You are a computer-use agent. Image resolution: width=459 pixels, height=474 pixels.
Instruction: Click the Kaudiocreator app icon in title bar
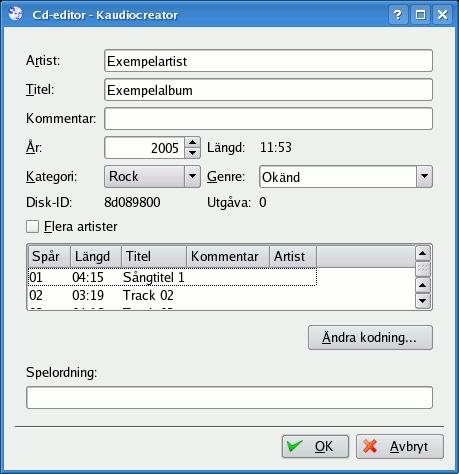click(x=15, y=14)
